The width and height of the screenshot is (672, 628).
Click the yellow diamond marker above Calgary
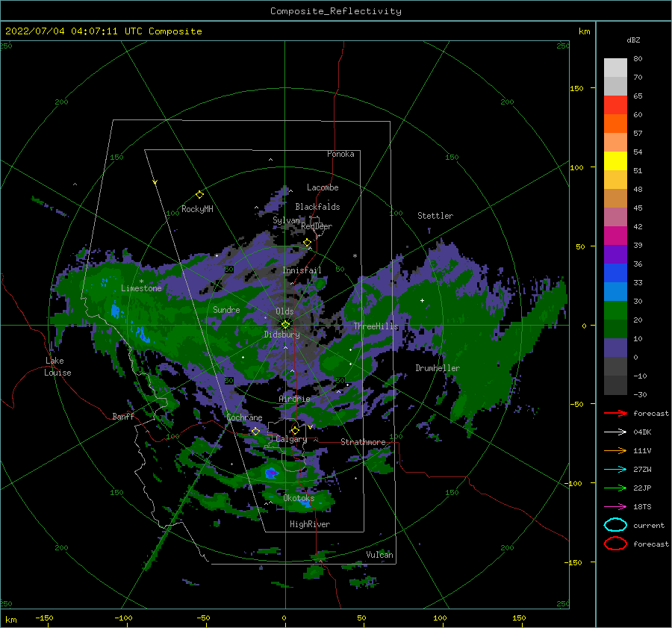pyautogui.click(x=295, y=430)
